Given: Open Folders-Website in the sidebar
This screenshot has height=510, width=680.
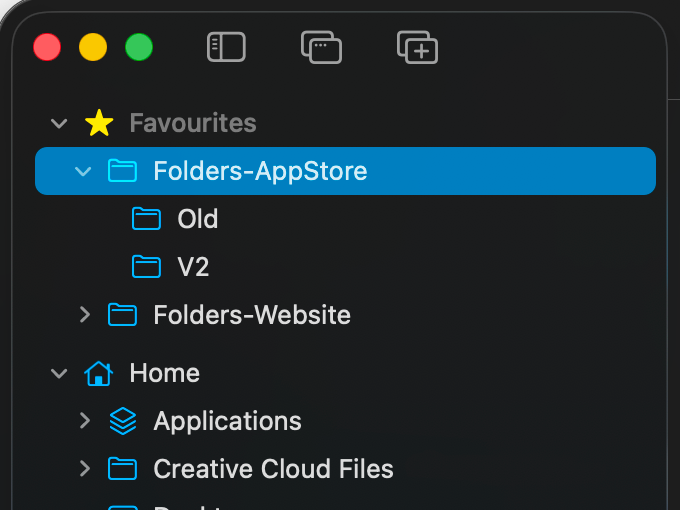Looking at the screenshot, I should tap(252, 315).
